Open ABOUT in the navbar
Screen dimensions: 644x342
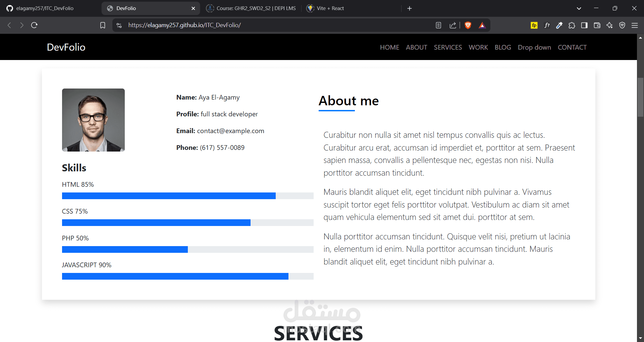pyautogui.click(x=417, y=47)
